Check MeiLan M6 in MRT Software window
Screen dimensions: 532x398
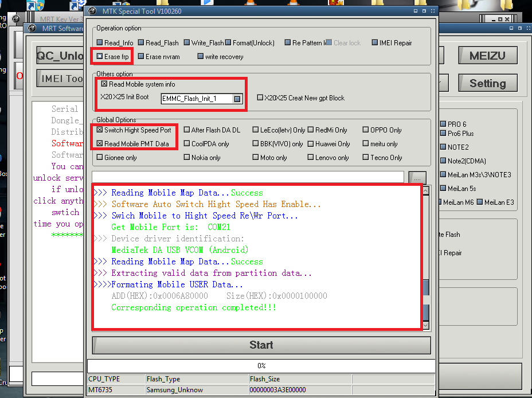(x=440, y=202)
